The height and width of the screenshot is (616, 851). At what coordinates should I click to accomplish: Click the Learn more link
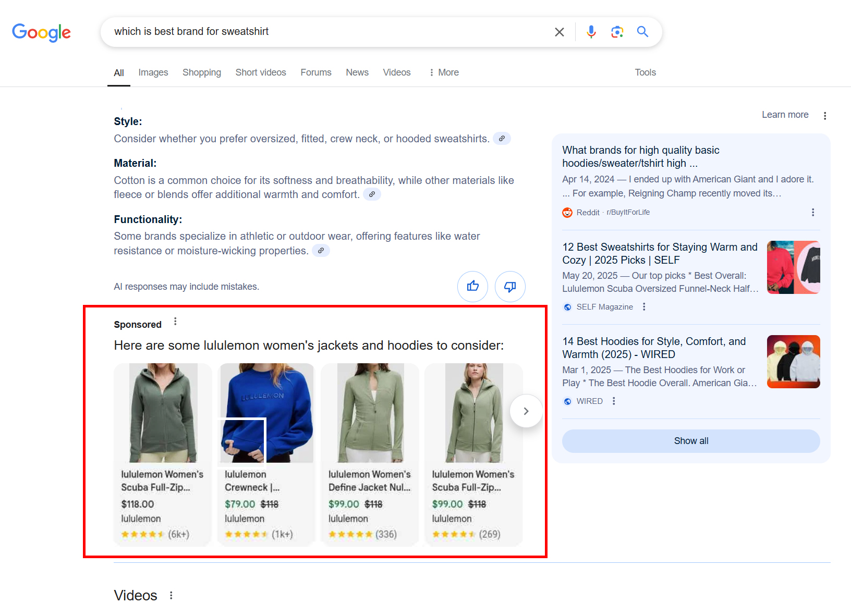tap(785, 115)
